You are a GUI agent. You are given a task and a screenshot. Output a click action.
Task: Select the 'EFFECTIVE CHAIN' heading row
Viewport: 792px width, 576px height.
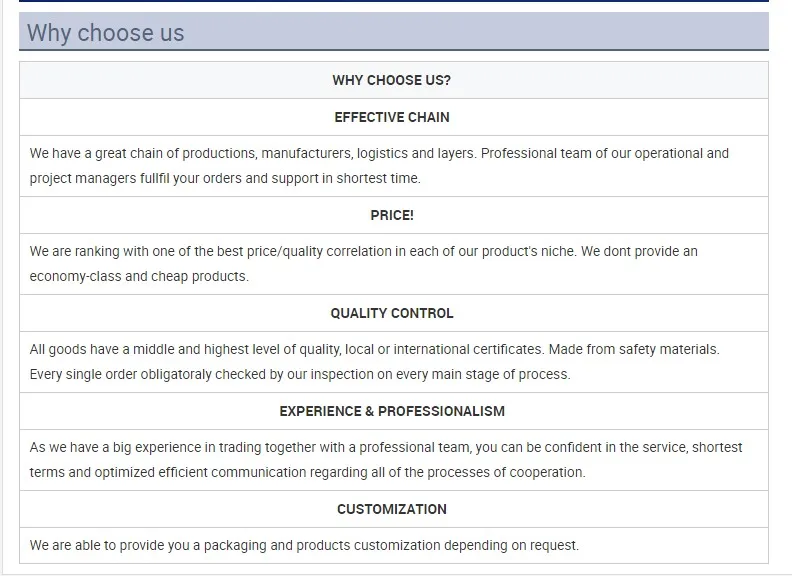[392, 117]
